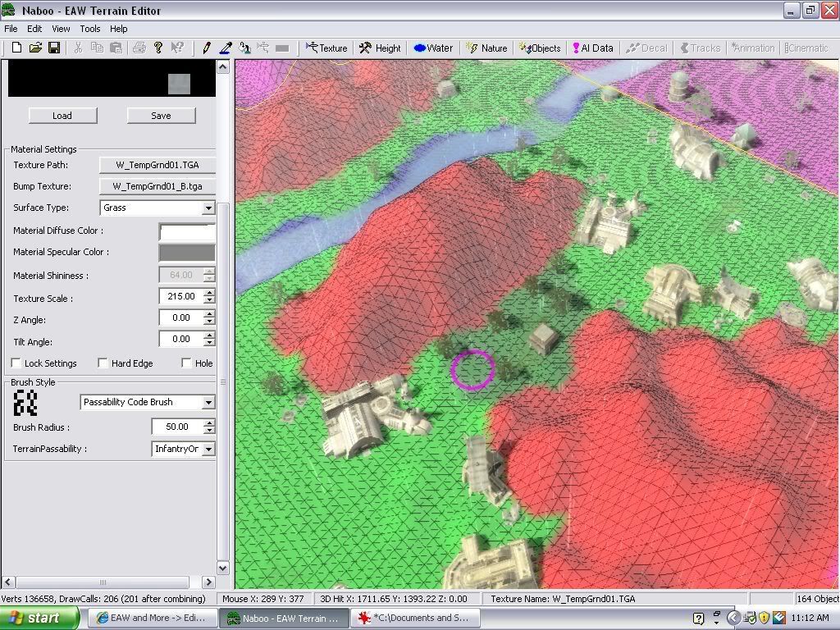Click the Decal mode toolbar button
Image resolution: width=840 pixels, height=630 pixels.
646,48
